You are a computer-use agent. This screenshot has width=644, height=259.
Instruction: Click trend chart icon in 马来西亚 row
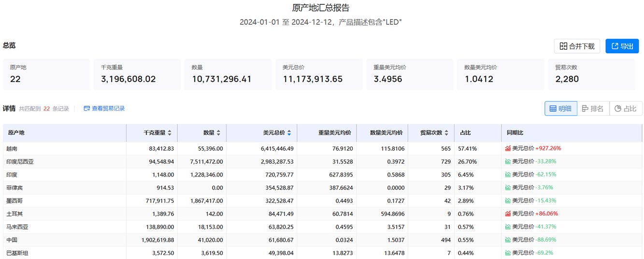[x=508, y=227]
